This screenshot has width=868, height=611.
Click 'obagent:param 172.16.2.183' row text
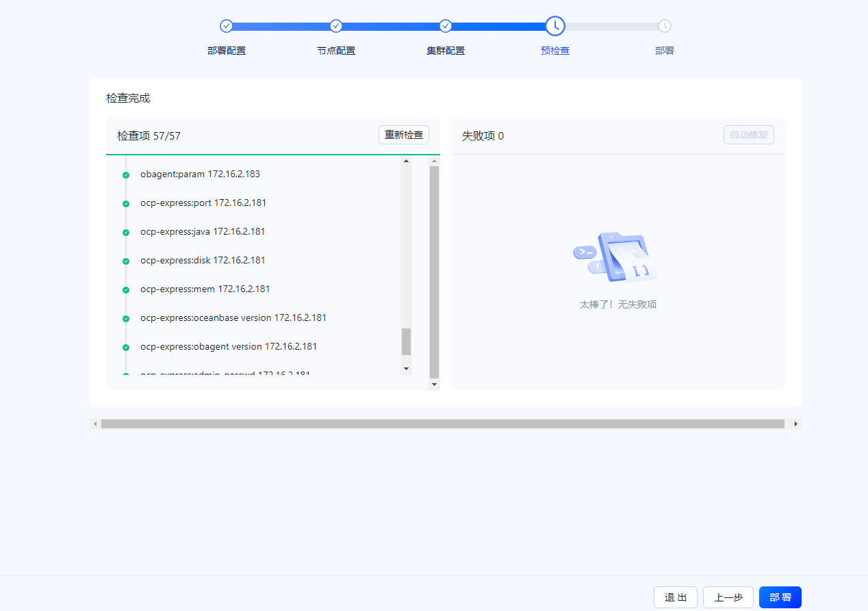200,174
